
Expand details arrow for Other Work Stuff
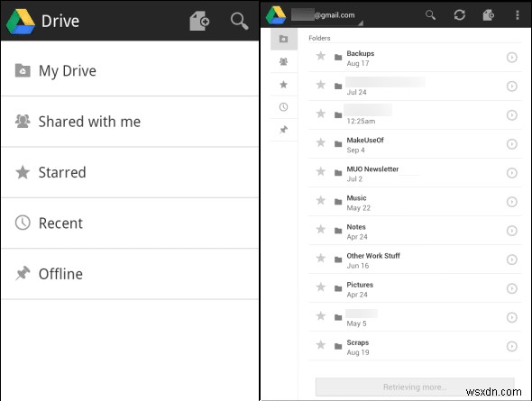511,260
